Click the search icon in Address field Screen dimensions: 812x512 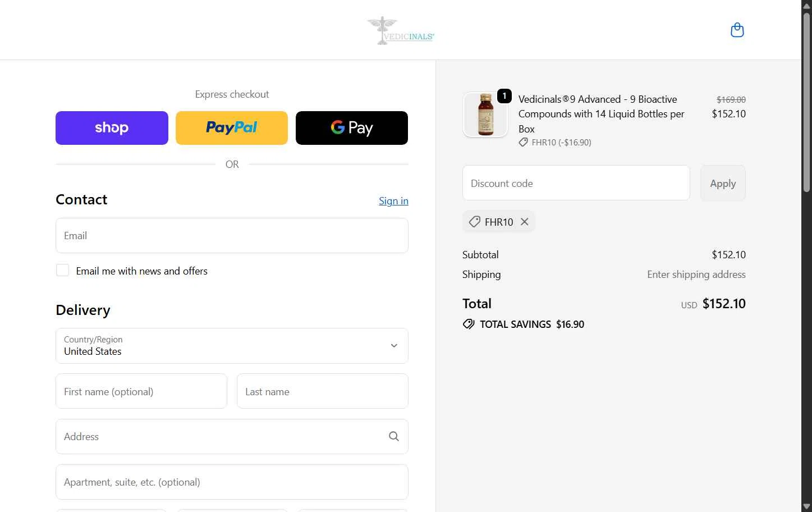tap(394, 436)
